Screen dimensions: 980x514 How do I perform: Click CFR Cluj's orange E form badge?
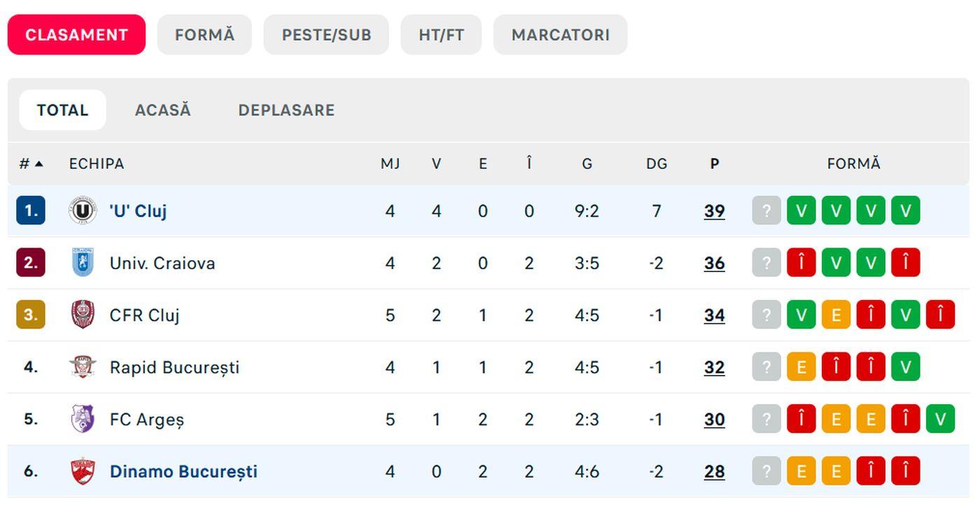coord(836,315)
